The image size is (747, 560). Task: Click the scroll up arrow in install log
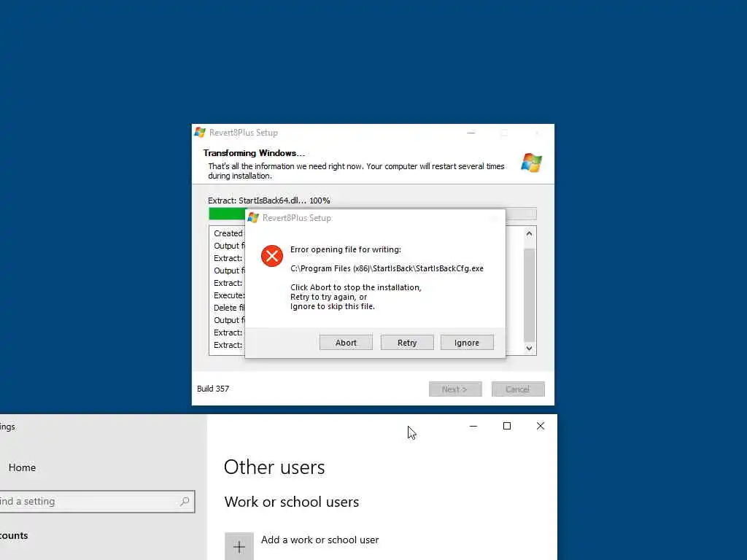pos(529,234)
